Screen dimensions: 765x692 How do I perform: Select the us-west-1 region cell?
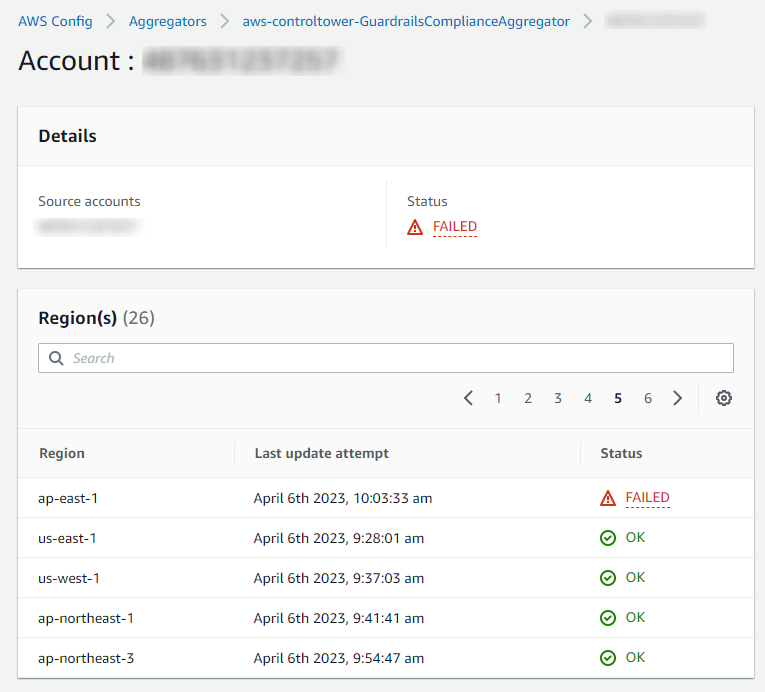(69, 578)
